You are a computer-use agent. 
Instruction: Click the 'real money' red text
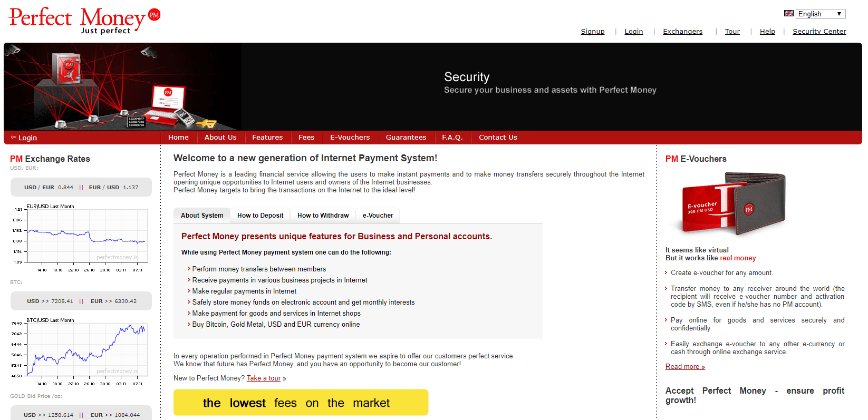click(738, 258)
